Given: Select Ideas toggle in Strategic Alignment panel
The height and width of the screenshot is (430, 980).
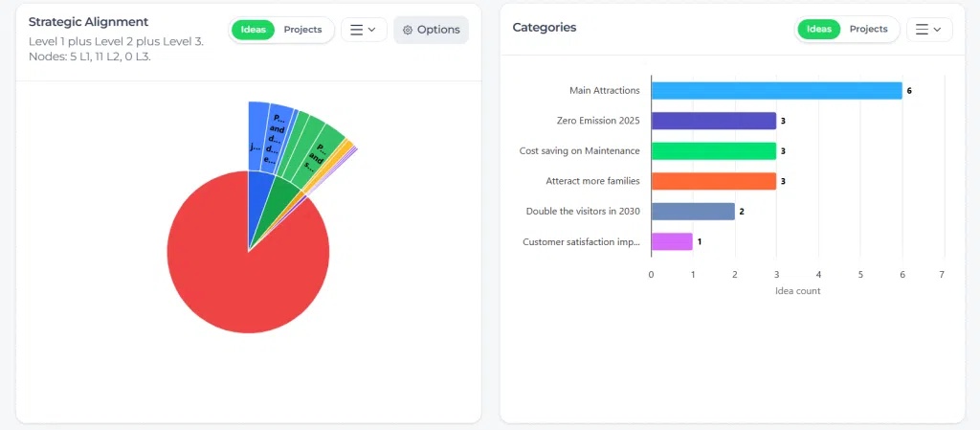Looking at the screenshot, I should (x=253, y=30).
